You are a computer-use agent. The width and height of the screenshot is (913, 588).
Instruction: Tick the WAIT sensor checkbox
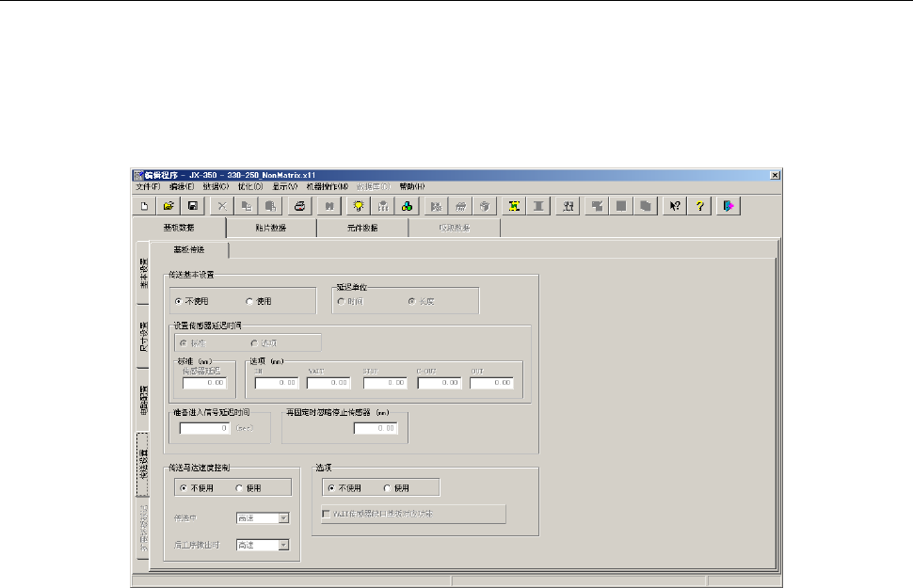(326, 514)
